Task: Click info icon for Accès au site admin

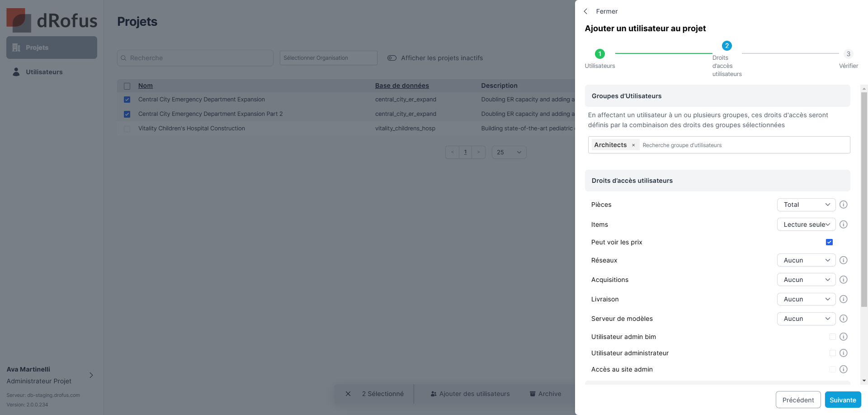Action: click(x=843, y=369)
